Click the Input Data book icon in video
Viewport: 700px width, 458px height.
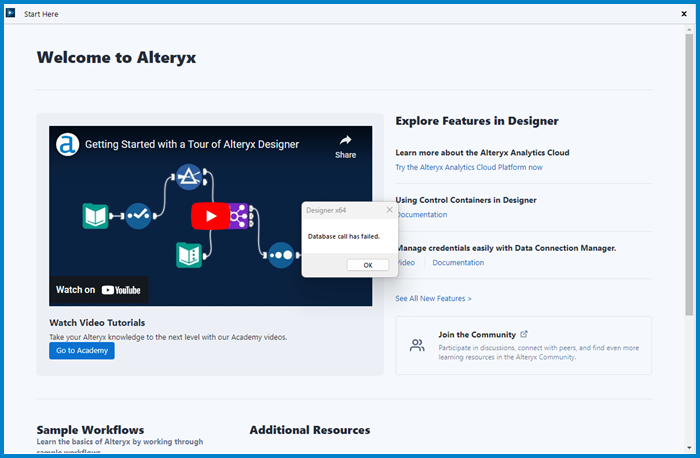pyautogui.click(x=95, y=215)
